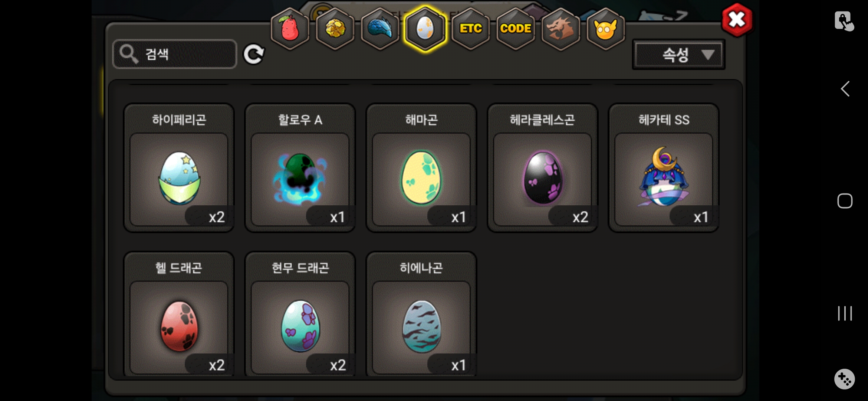Expand the 속성 sort dropdown

point(678,55)
